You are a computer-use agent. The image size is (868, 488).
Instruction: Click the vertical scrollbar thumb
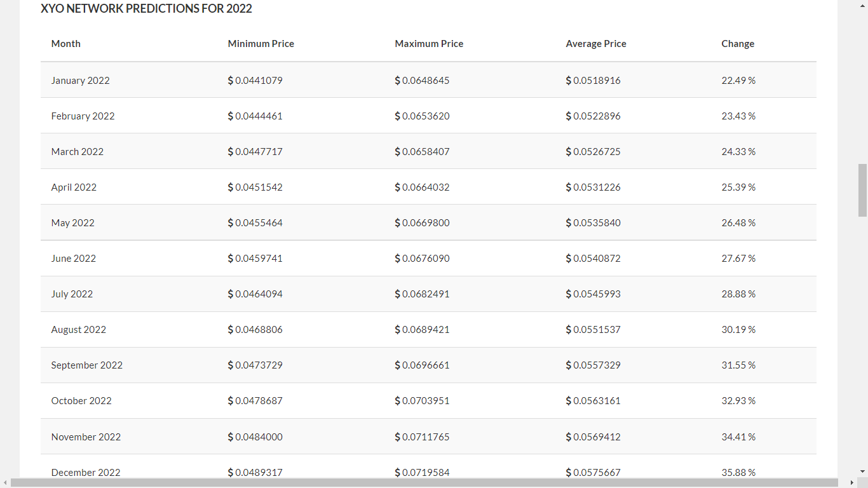[862, 190]
